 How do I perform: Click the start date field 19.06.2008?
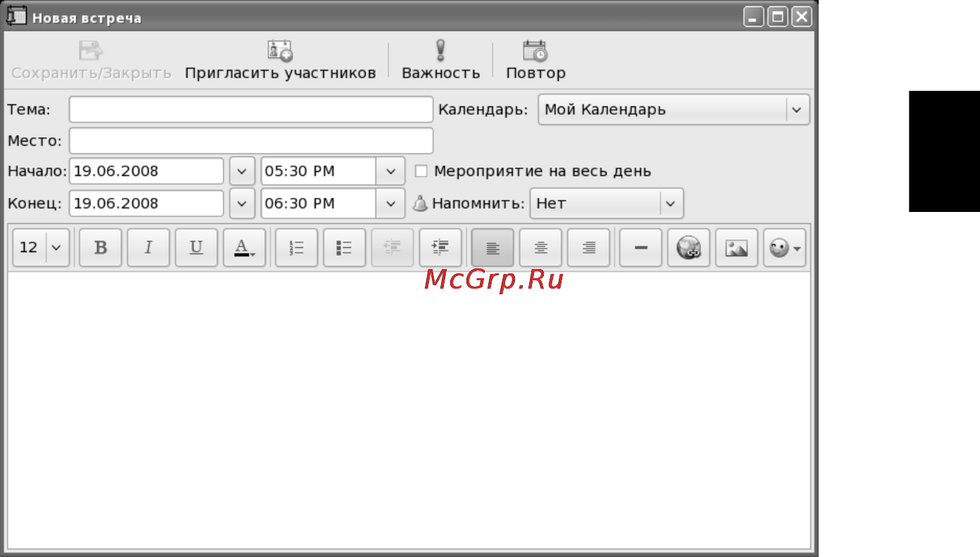pos(147,171)
